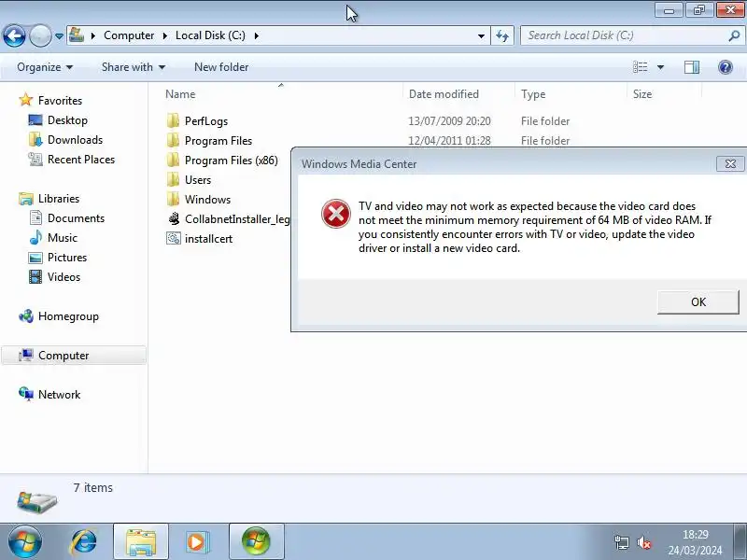Open Recent Places in Favorites

point(81,159)
